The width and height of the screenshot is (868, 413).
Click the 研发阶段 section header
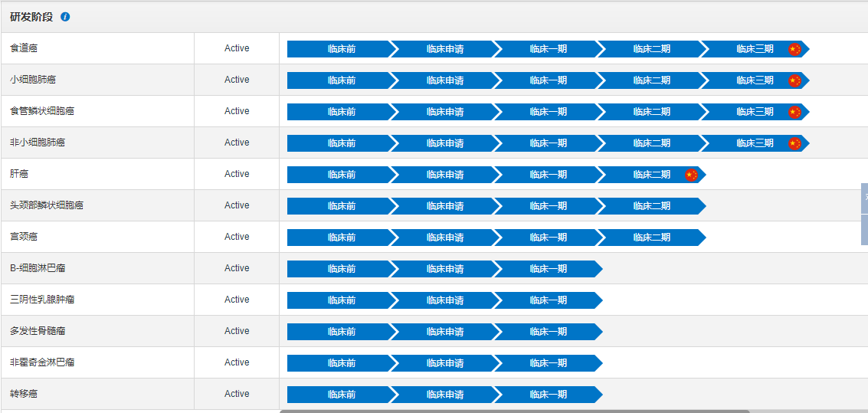[32, 17]
